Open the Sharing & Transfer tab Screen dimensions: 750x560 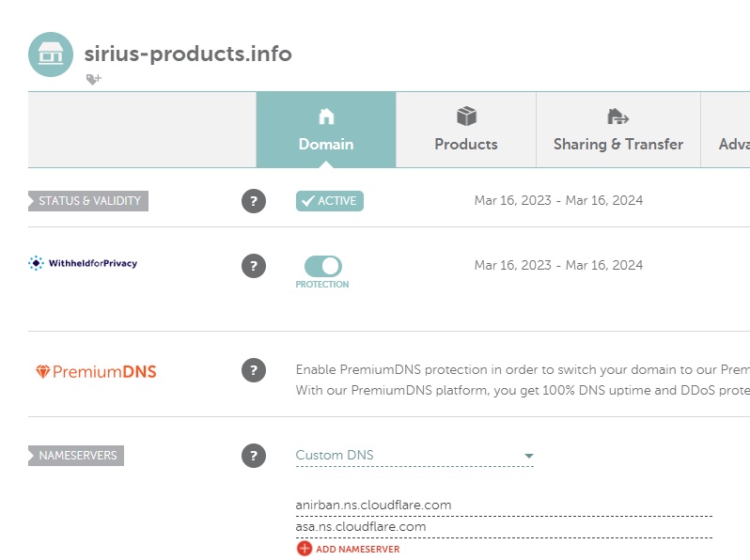tap(618, 130)
